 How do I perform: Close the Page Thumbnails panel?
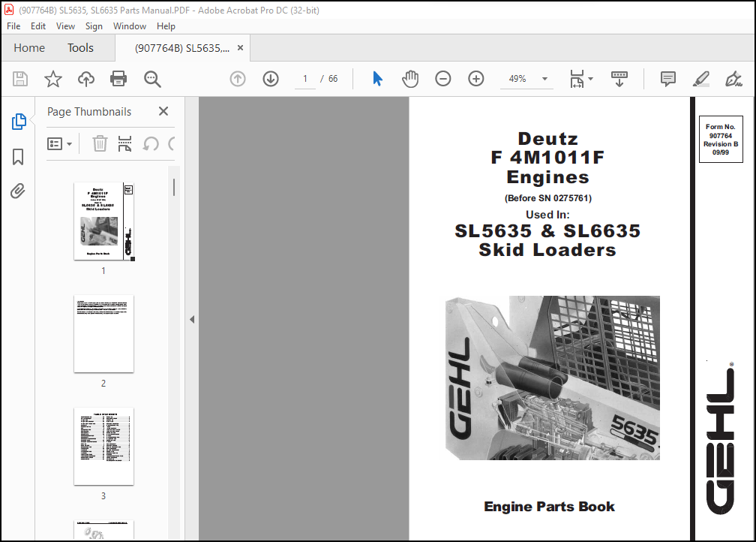tap(163, 112)
